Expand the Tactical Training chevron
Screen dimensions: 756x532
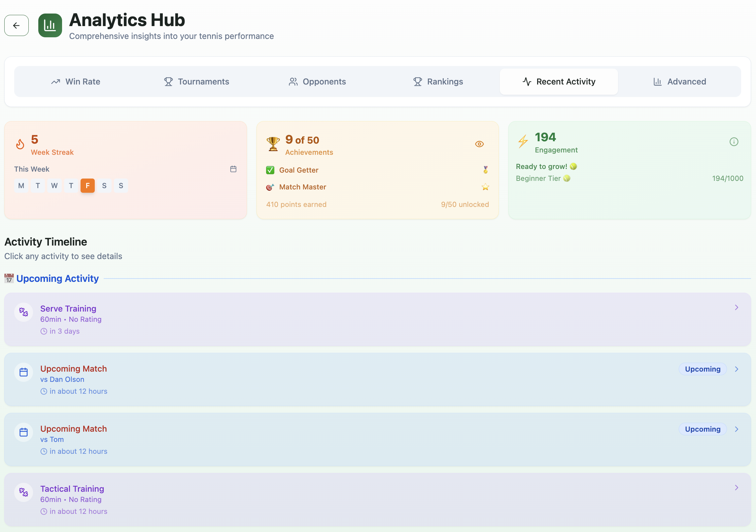pyautogui.click(x=736, y=487)
